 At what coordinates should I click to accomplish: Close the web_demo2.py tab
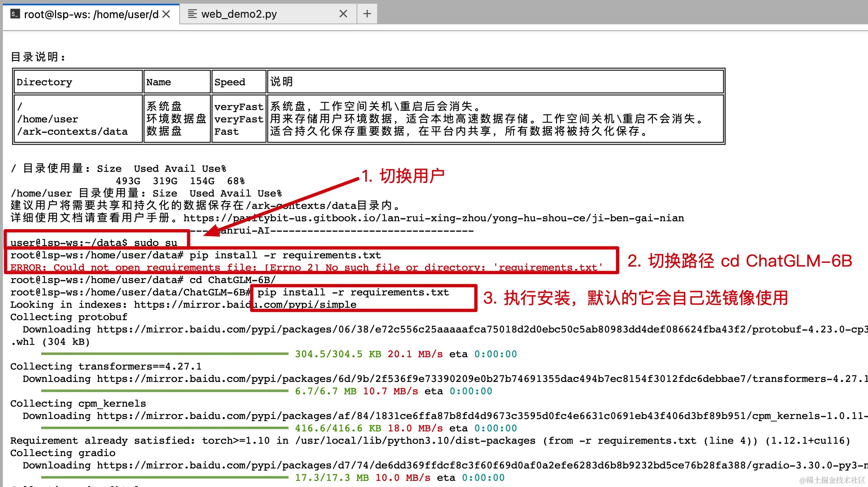coord(343,14)
